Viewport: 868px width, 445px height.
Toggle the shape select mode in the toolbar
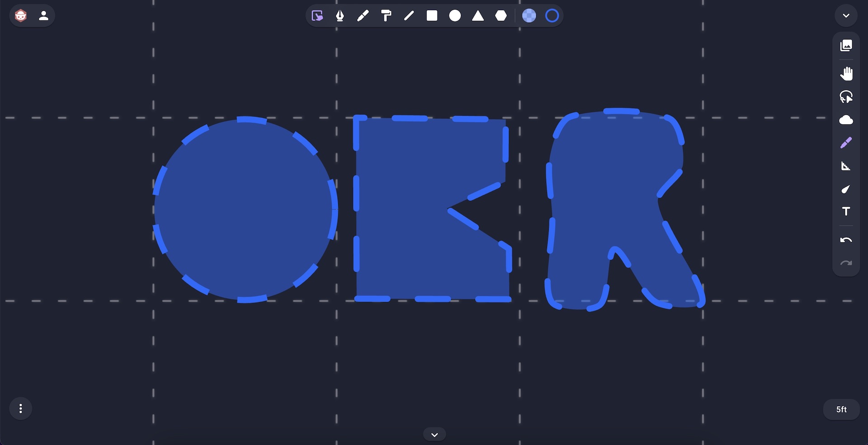pyautogui.click(x=318, y=16)
